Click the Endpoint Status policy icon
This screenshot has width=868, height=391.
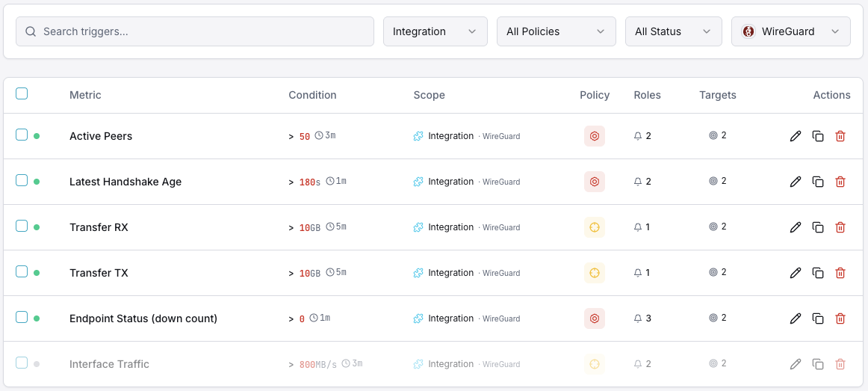pos(595,318)
